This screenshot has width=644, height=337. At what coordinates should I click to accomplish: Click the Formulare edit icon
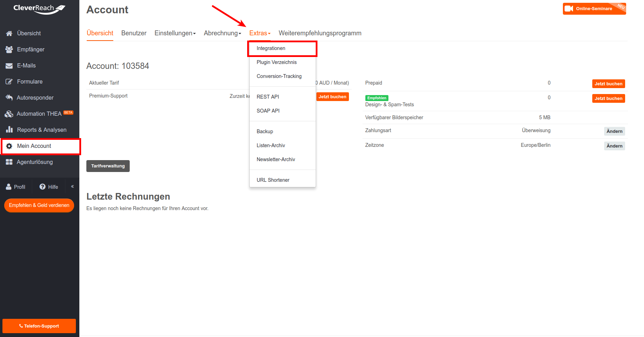(x=9, y=81)
